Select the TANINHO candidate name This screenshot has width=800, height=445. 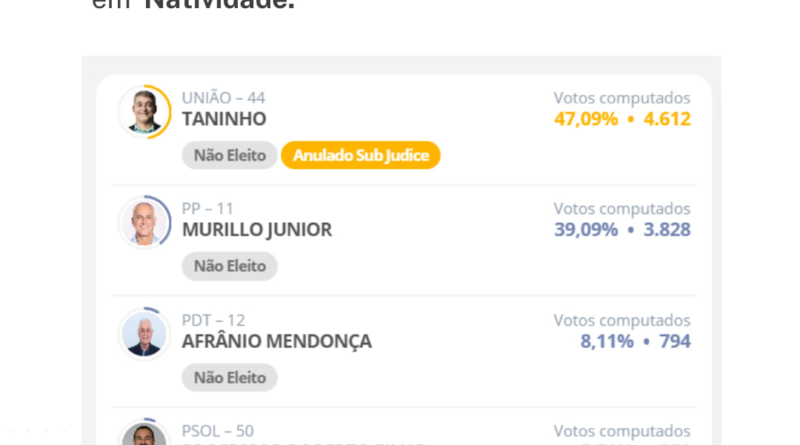(x=224, y=119)
